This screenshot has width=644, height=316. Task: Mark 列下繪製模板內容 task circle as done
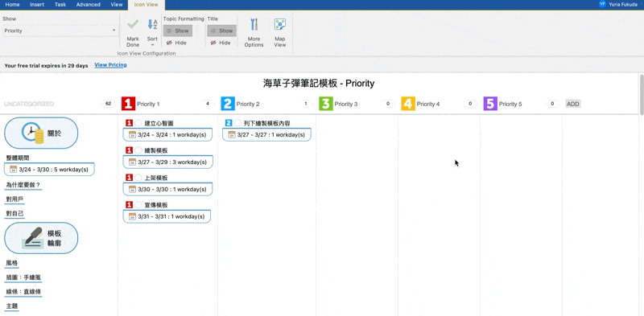point(237,123)
